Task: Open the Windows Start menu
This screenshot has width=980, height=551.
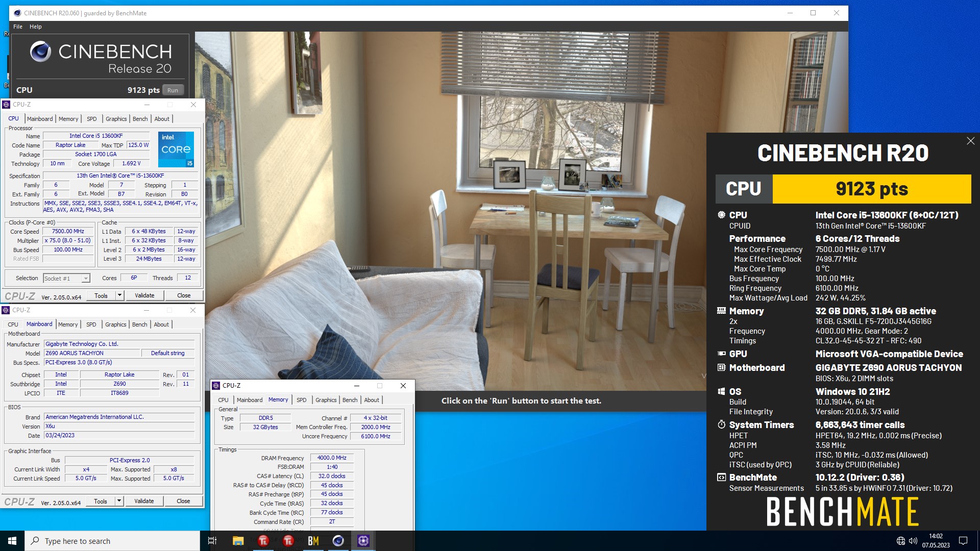Action: click(12, 541)
